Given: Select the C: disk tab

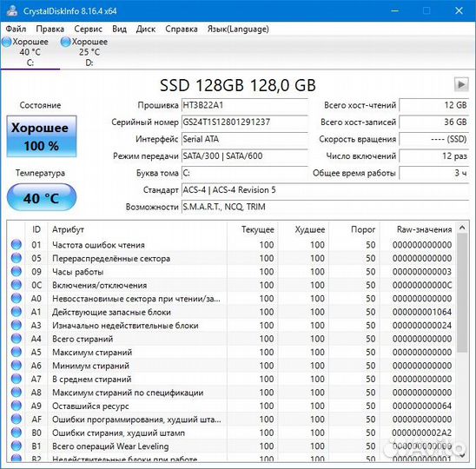Looking at the screenshot, I should tap(30, 52).
